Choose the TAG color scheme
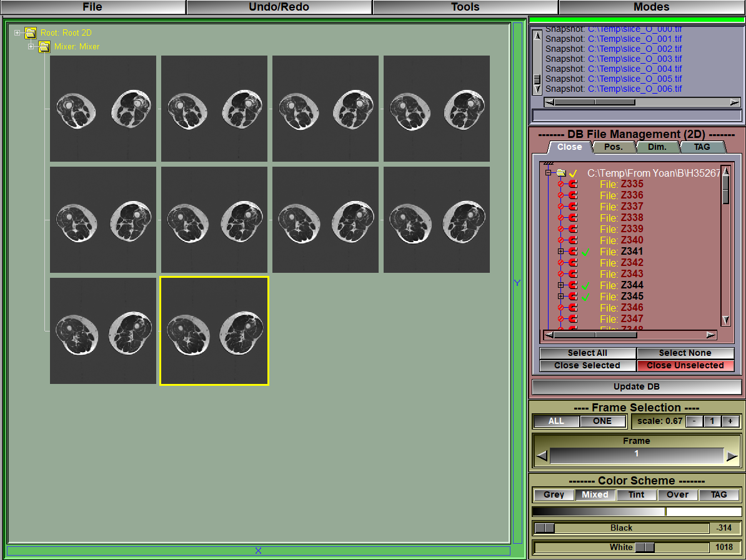Screen dimensions: 746x560 pyautogui.click(x=719, y=495)
